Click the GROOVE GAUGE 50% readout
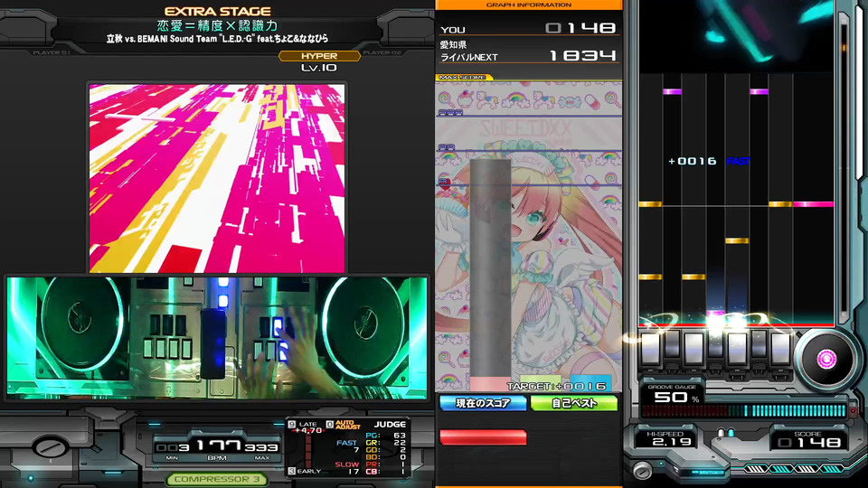 coord(673,394)
